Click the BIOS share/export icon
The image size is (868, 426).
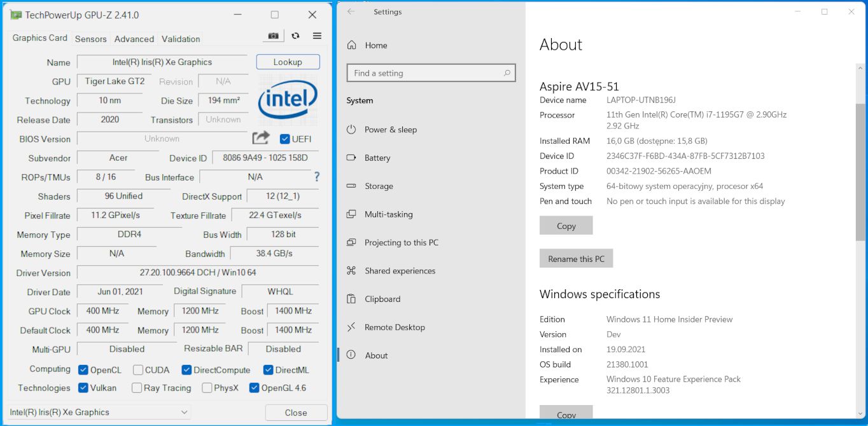click(261, 138)
